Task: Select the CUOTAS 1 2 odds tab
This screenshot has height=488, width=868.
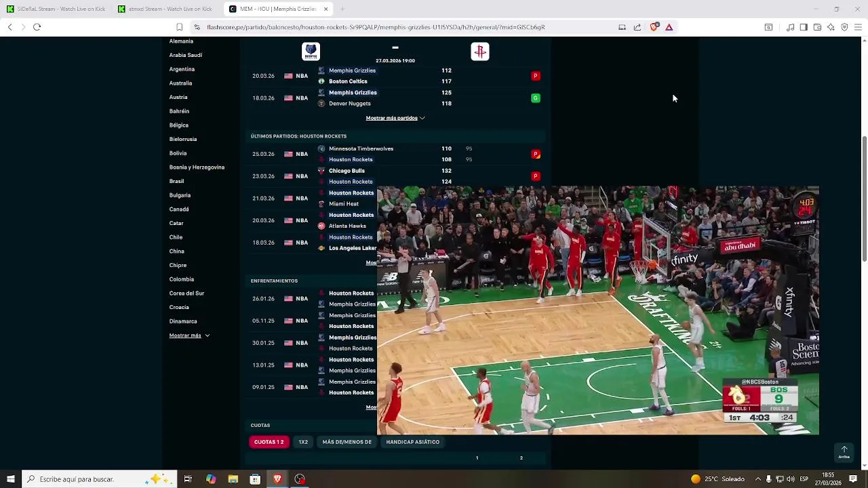Action: tap(269, 442)
